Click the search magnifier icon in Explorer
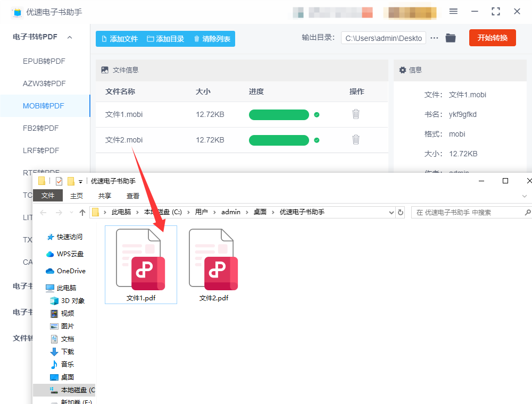This screenshot has width=532, height=404. coord(528,213)
